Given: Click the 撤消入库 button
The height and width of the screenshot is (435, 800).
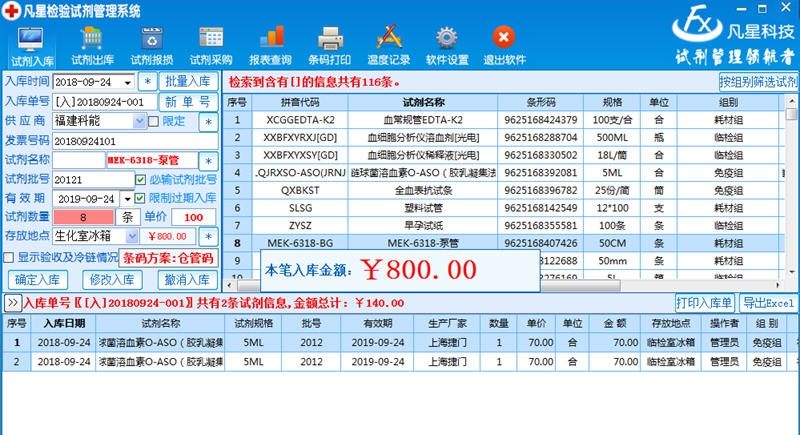Looking at the screenshot, I should [187, 280].
